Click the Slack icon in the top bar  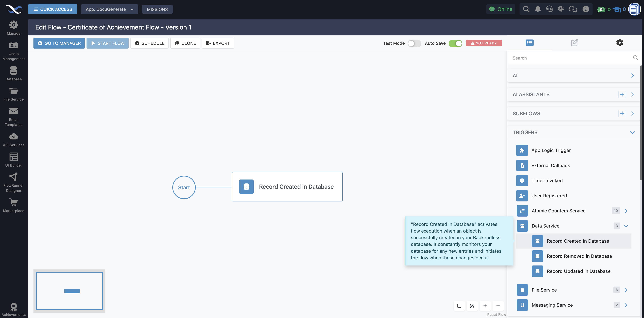pyautogui.click(x=561, y=9)
